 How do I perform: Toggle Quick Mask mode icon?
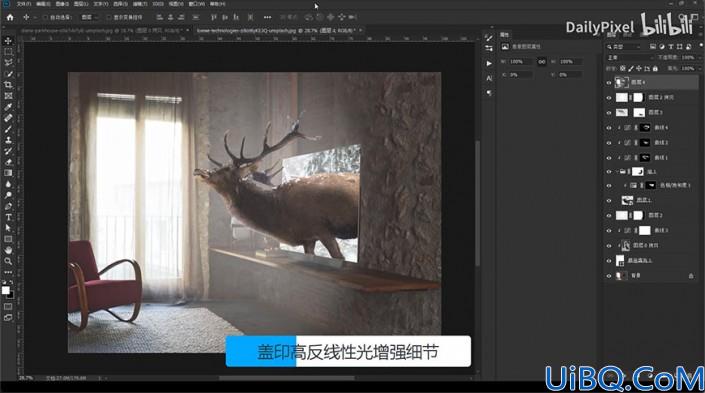[x=8, y=307]
